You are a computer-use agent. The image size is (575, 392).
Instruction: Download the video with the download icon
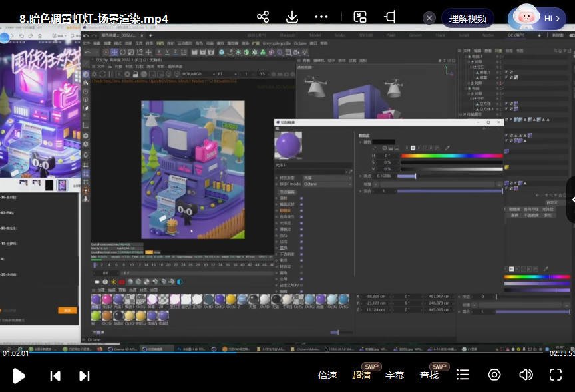(291, 17)
